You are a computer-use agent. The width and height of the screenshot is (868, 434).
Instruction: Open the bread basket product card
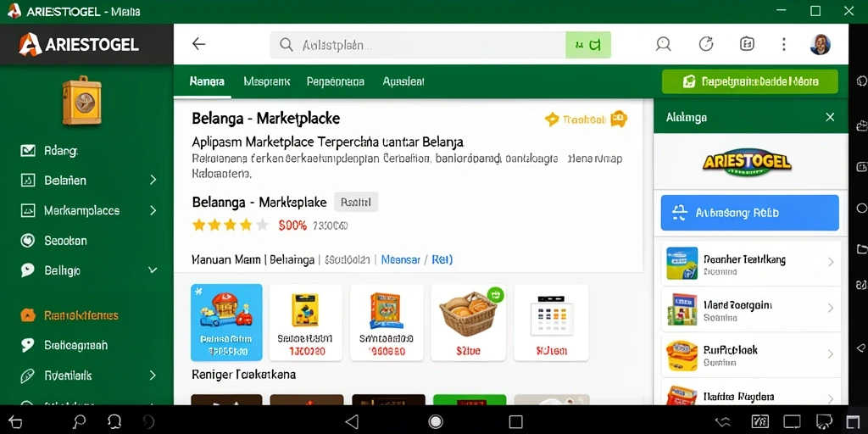pyautogui.click(x=468, y=323)
